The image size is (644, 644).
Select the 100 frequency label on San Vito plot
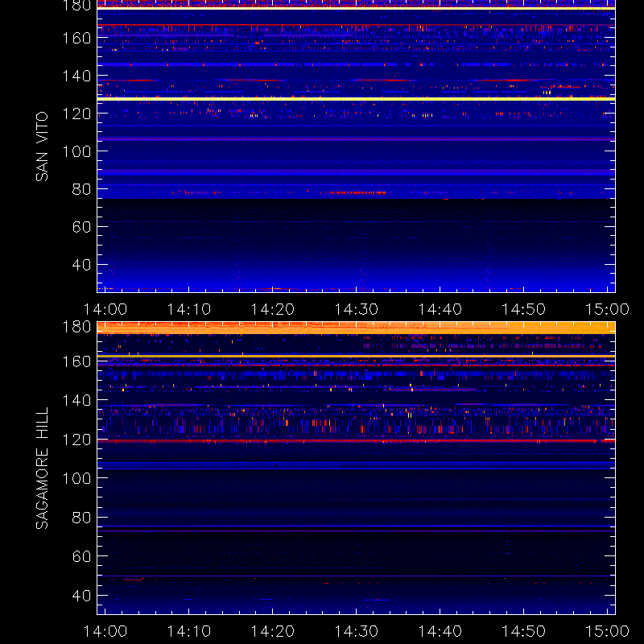tap(76, 151)
